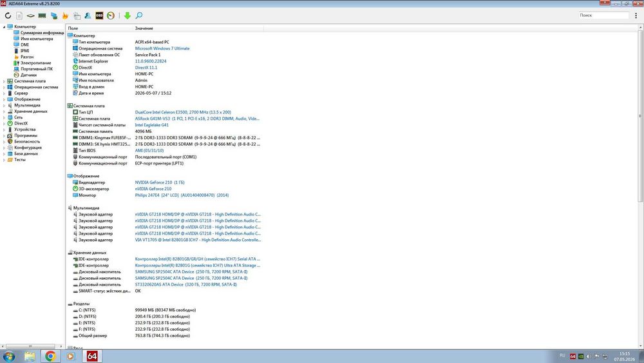Screen dimensions: 644x363
Task: Click the right vertical scrollbar thumb
Action: tap(640, 116)
